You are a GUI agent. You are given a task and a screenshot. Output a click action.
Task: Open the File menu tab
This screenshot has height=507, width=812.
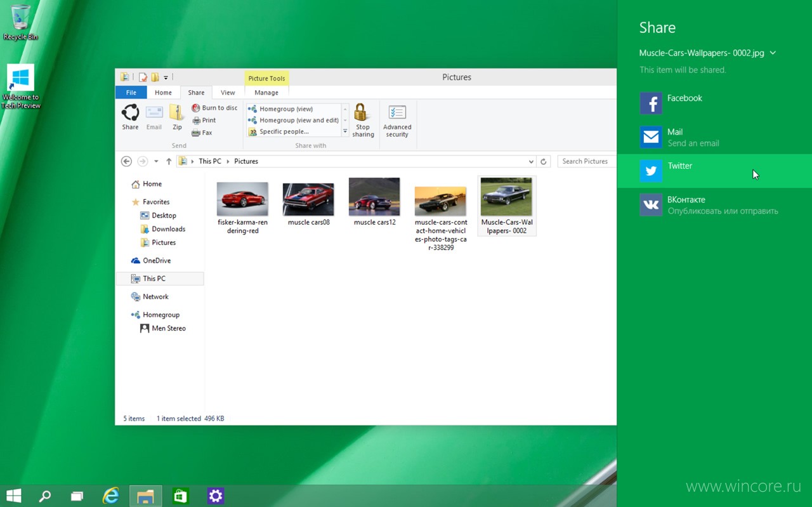tap(131, 93)
